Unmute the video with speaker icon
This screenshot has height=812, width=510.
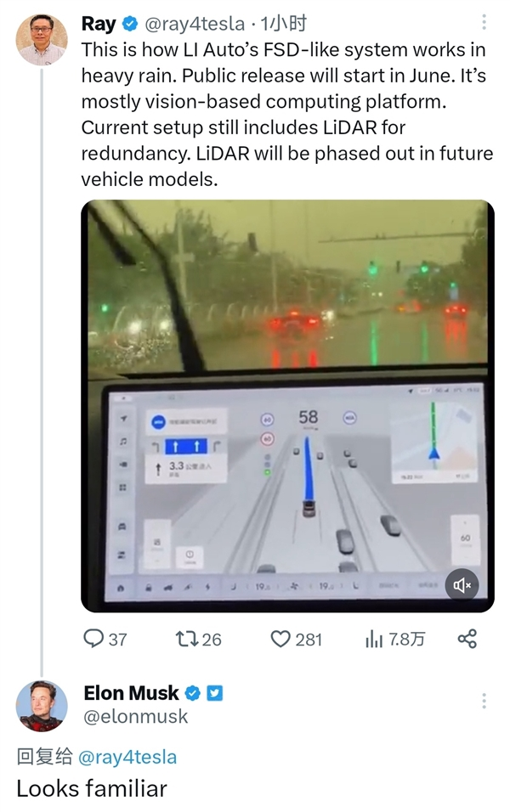[462, 584]
